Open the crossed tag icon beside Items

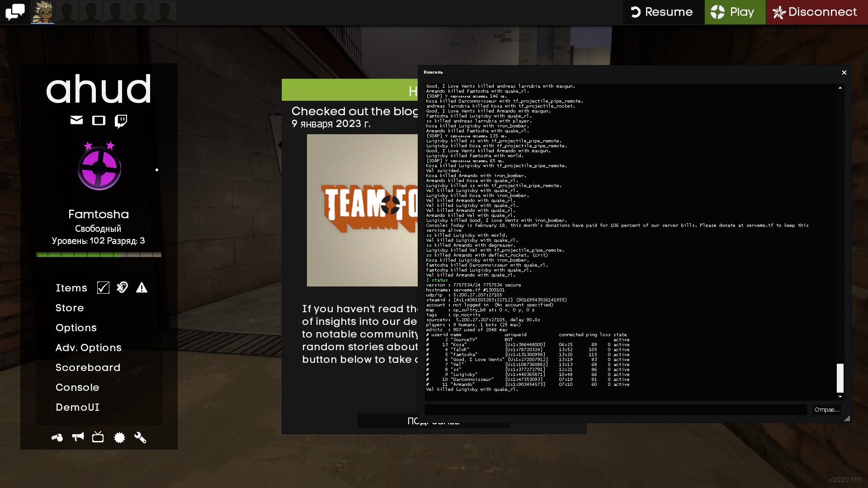[123, 287]
